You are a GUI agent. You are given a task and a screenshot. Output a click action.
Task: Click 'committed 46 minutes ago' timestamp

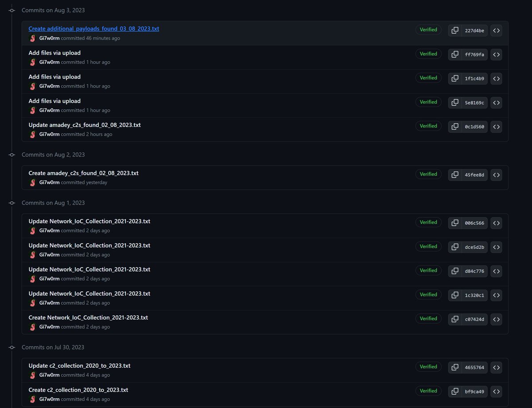(x=90, y=38)
